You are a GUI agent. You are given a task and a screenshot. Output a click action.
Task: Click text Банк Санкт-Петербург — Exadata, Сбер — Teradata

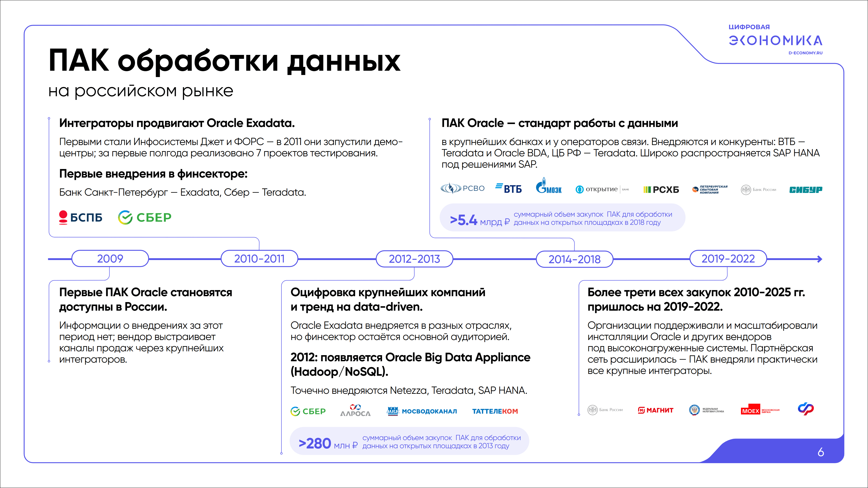click(183, 192)
